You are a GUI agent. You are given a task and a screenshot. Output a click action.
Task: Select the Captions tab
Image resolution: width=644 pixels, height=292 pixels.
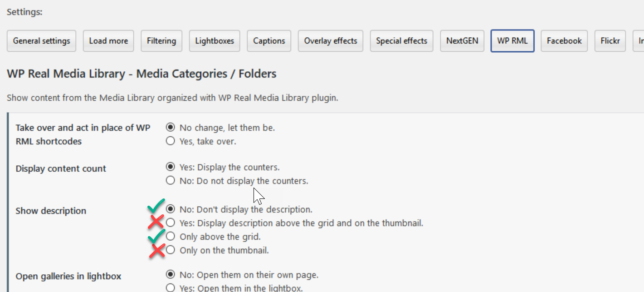pos(269,41)
